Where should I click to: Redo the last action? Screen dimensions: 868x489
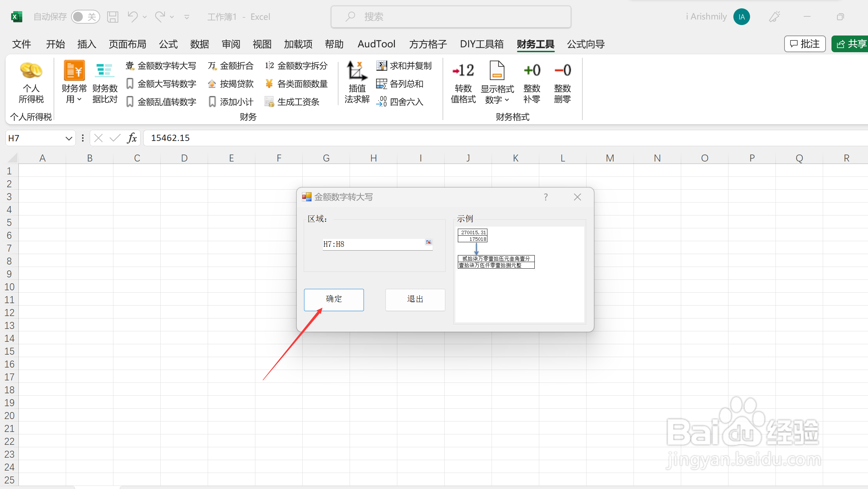tap(160, 16)
